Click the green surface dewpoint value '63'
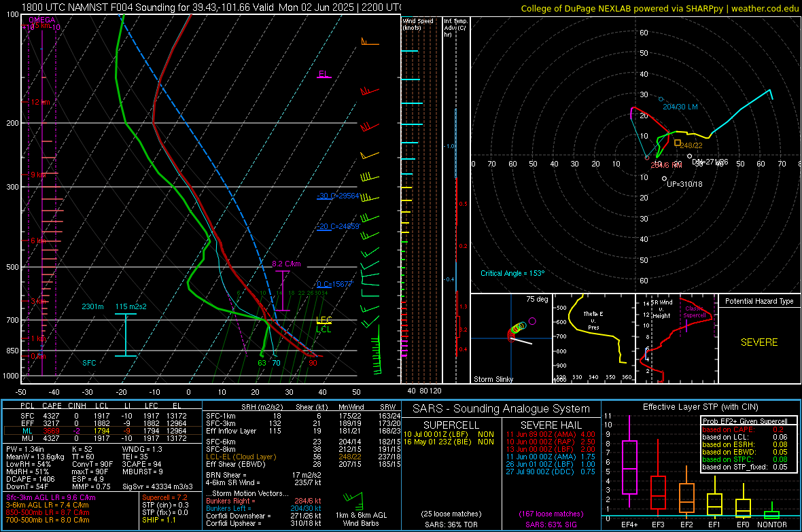The height and width of the screenshot is (532, 802). [262, 363]
